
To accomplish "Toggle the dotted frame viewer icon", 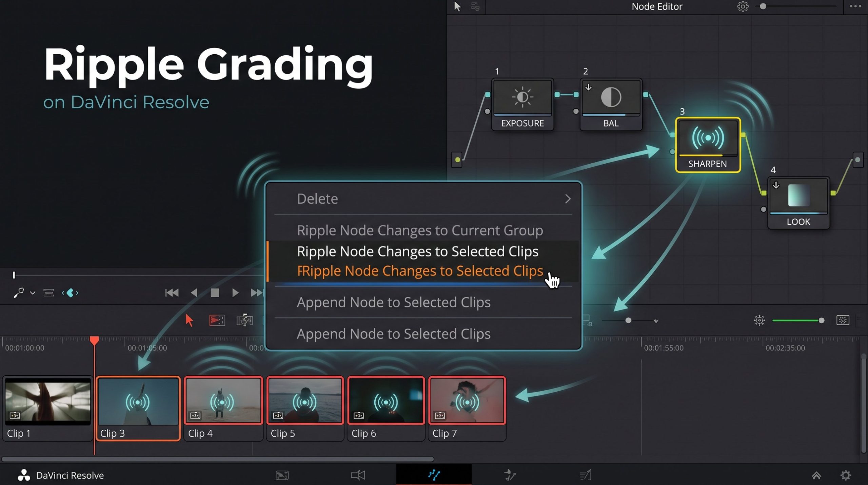I will [843, 320].
